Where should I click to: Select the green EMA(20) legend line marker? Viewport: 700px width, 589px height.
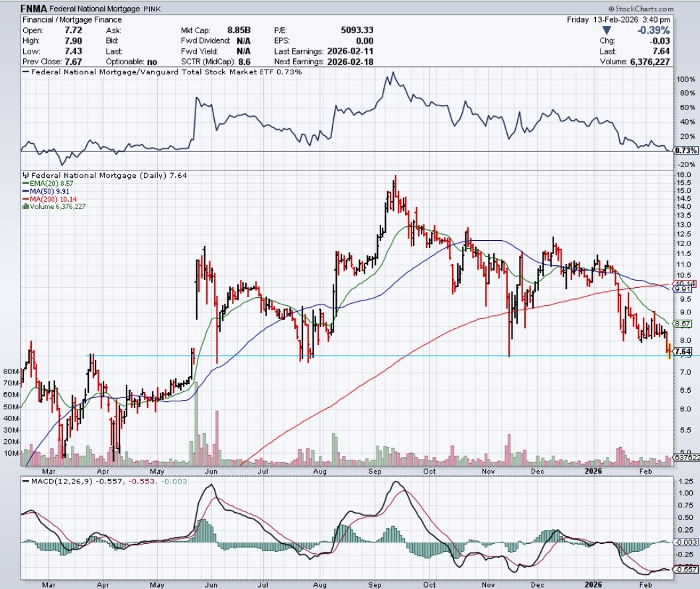[x=26, y=184]
